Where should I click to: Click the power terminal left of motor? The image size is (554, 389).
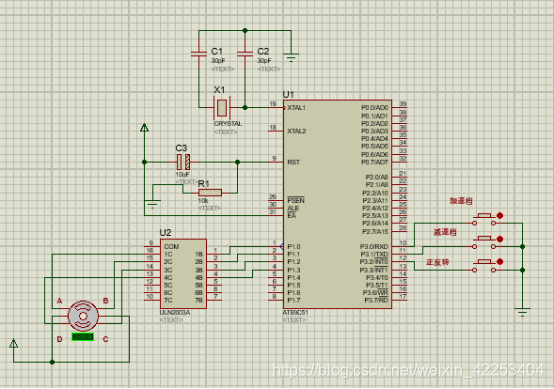[x=13, y=343]
